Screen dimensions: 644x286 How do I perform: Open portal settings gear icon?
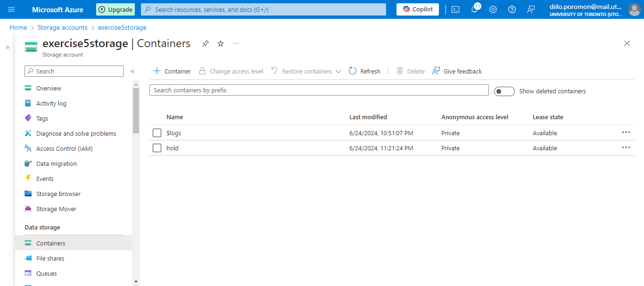(x=493, y=9)
